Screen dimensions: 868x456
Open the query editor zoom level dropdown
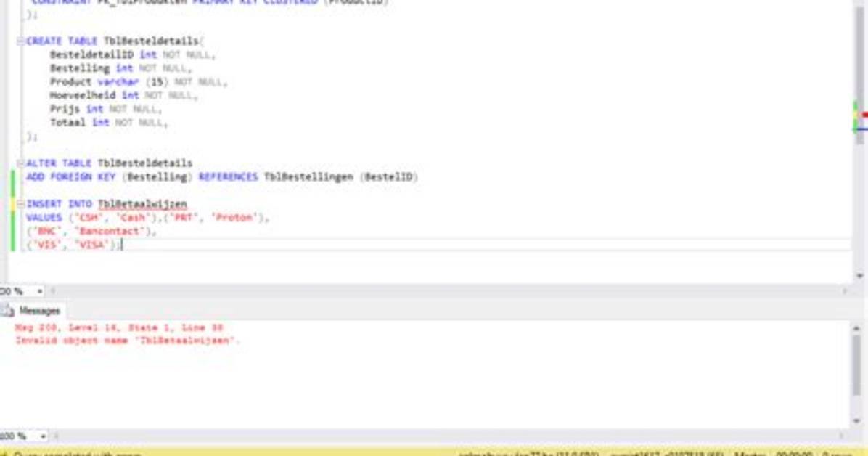pos(39,291)
